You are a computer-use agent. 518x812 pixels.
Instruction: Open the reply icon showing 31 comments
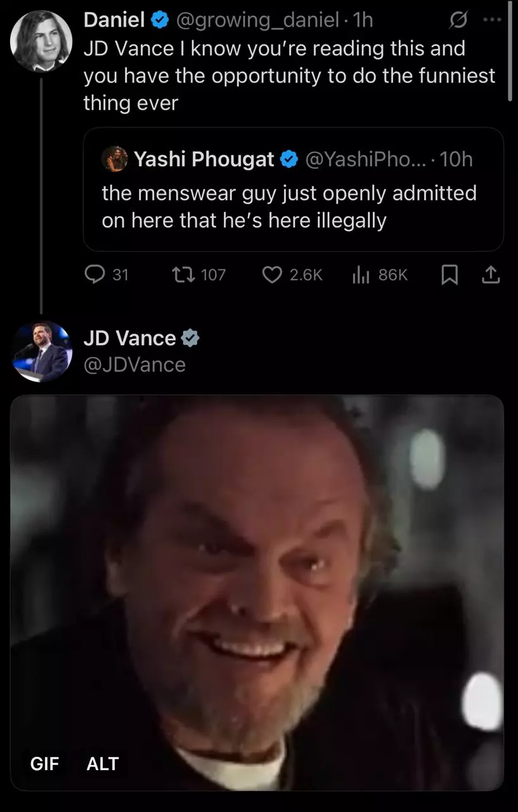coord(95,274)
